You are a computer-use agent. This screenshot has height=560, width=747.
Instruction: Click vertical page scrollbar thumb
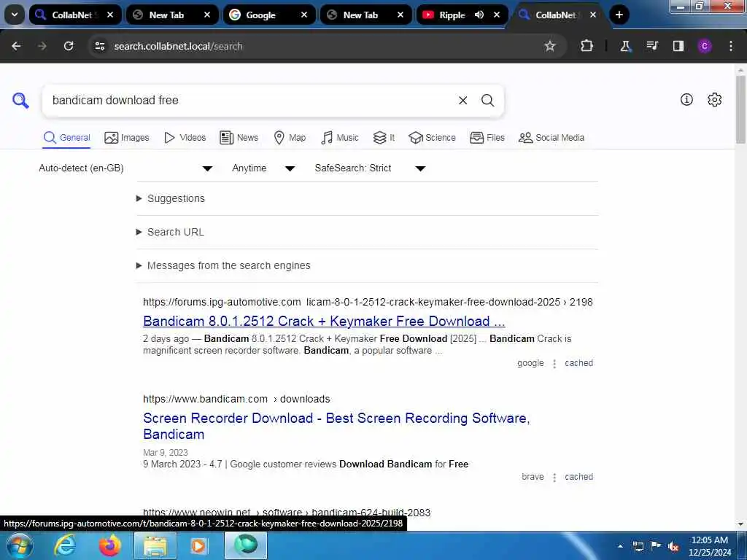coord(740,109)
